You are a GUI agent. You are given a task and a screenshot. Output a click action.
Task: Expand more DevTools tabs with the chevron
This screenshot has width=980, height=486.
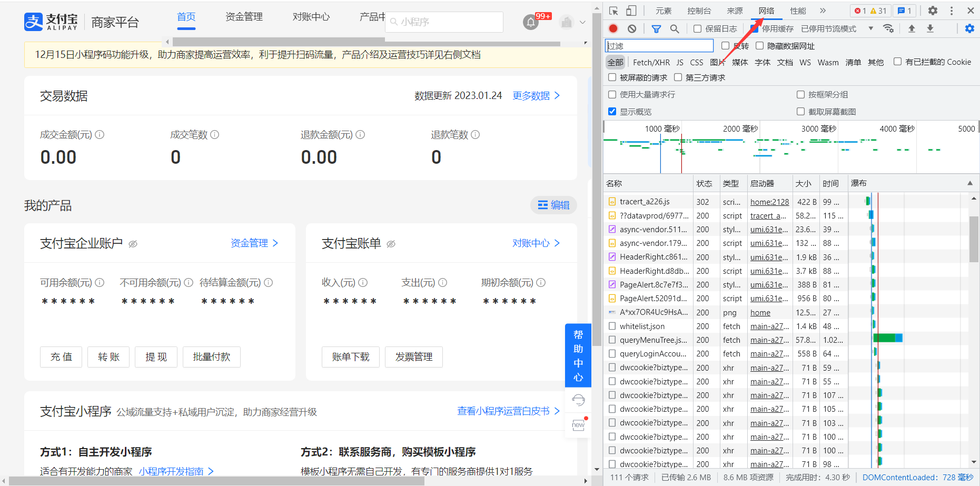click(823, 11)
